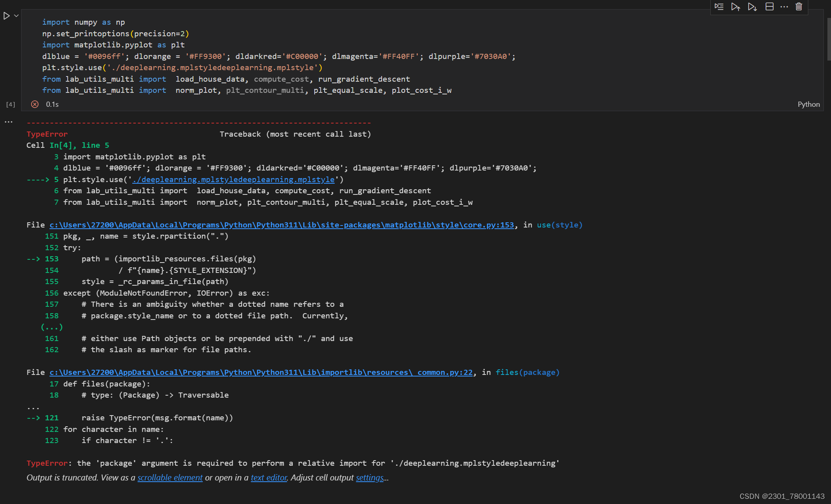This screenshot has width=831, height=504.
Task: View output as a scrollable element
Action: click(x=170, y=477)
